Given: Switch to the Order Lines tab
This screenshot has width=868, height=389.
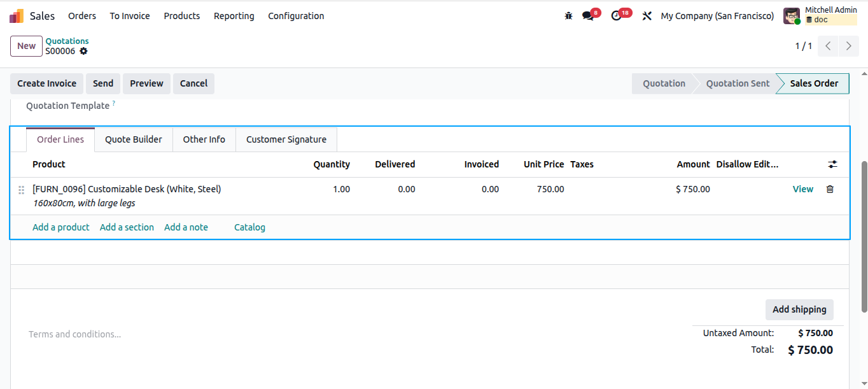Looking at the screenshot, I should tap(60, 139).
